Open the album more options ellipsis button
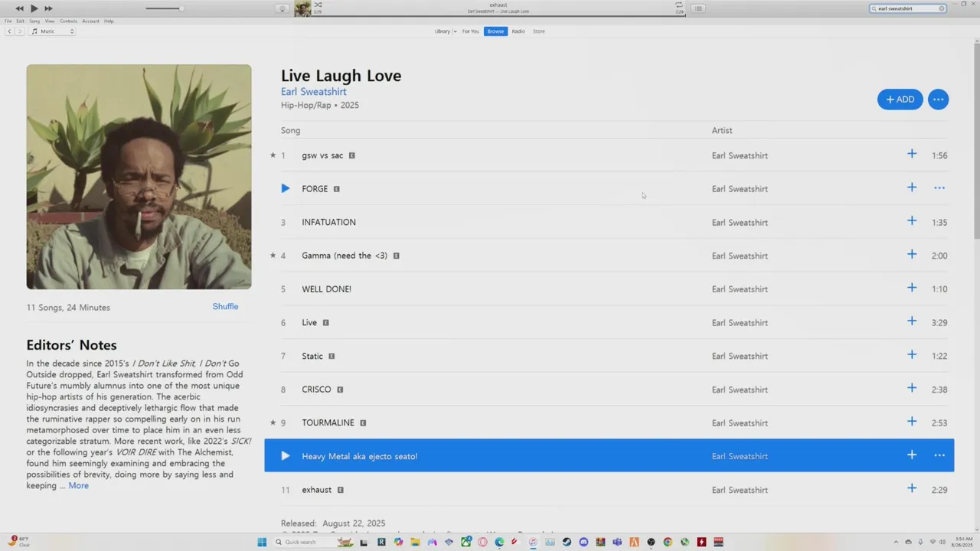 (938, 99)
